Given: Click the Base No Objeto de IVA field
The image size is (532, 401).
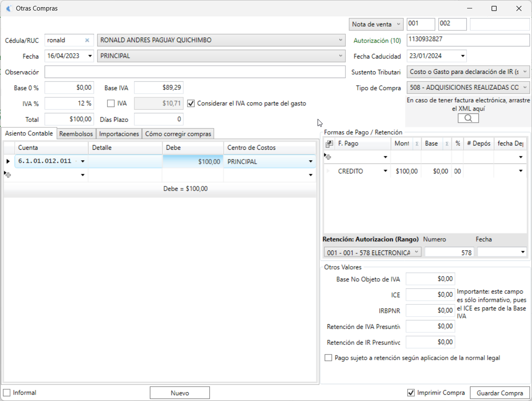Looking at the screenshot, I should [430, 279].
